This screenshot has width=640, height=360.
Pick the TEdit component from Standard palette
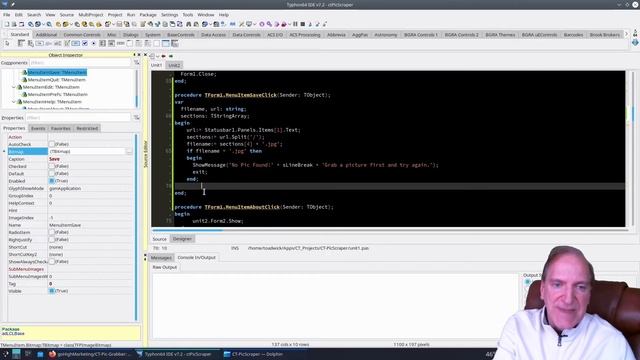[57, 43]
